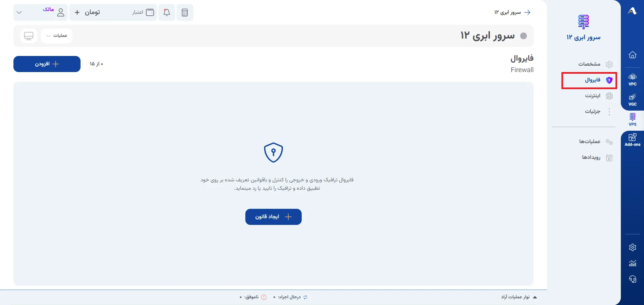Click the ناموفق: ۰ status
This screenshot has height=305, width=644.
click(x=253, y=297)
